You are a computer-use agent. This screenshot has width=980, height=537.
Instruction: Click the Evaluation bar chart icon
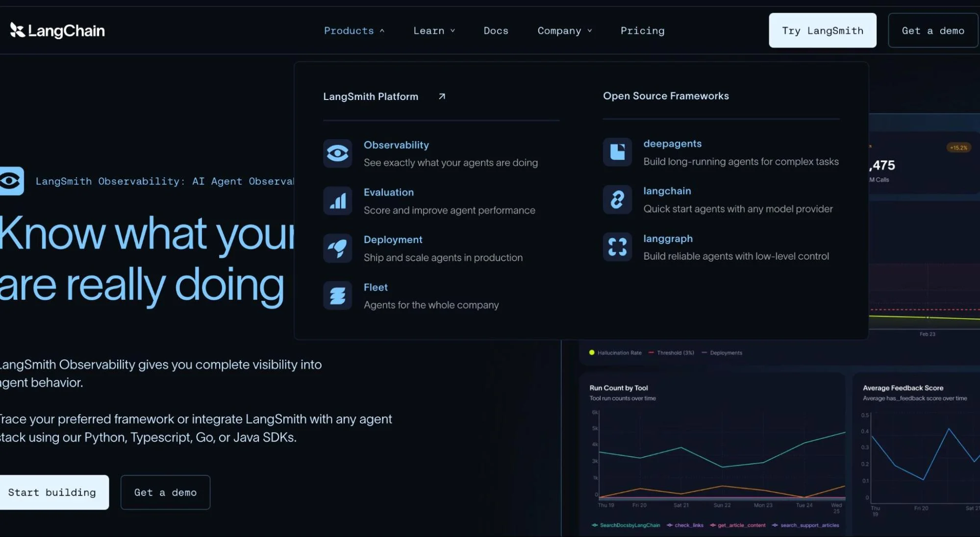pos(337,201)
